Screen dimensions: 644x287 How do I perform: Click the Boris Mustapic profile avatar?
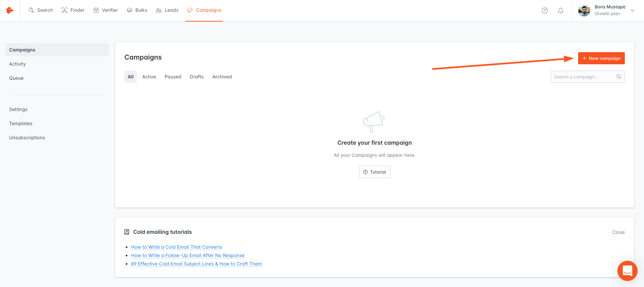point(584,10)
